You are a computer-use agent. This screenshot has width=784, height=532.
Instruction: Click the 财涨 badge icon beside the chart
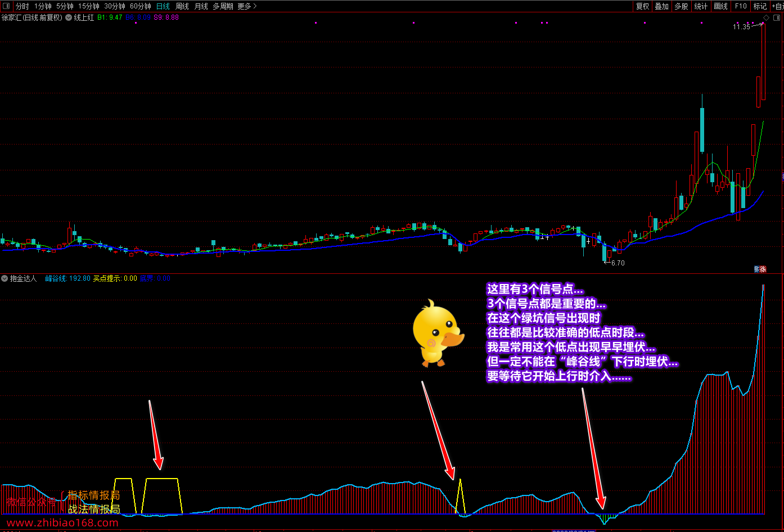pos(760,269)
